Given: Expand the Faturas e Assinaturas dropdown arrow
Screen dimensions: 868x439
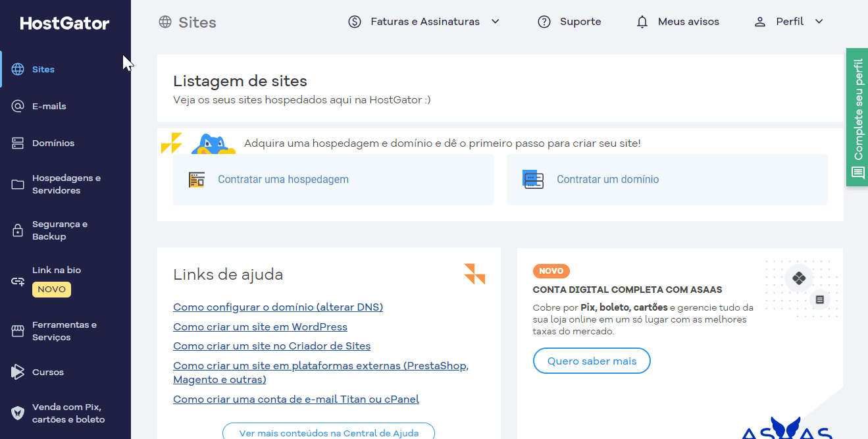Looking at the screenshot, I should [x=496, y=22].
